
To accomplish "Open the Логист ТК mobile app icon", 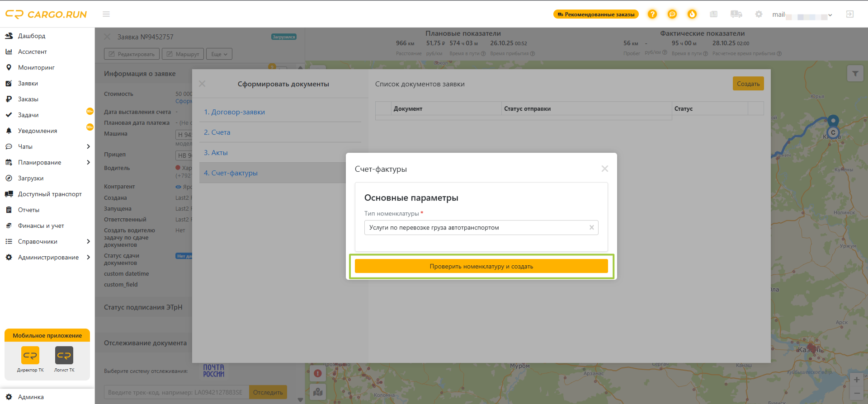I will [64, 359].
